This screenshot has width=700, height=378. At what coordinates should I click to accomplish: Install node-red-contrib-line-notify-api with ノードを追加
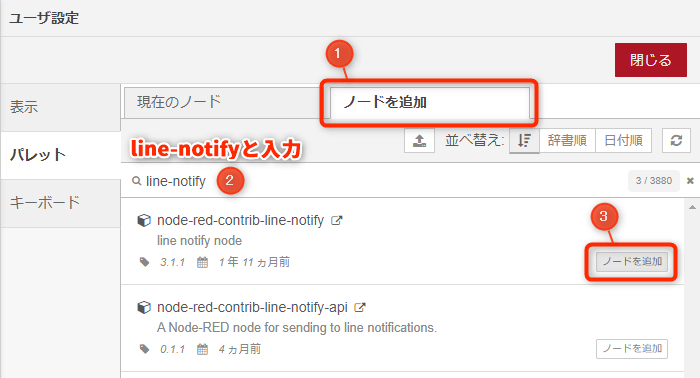pos(632,349)
